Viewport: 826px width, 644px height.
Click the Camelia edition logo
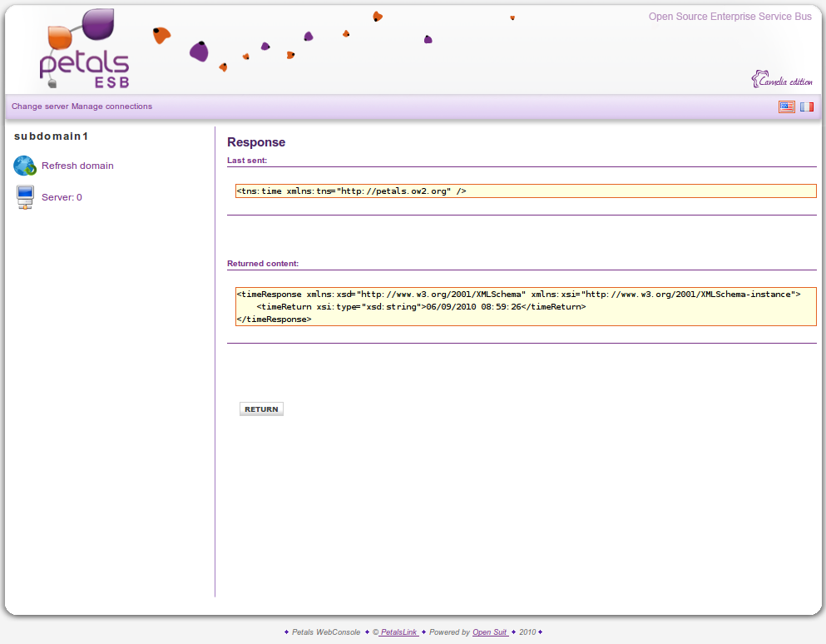coord(782,80)
